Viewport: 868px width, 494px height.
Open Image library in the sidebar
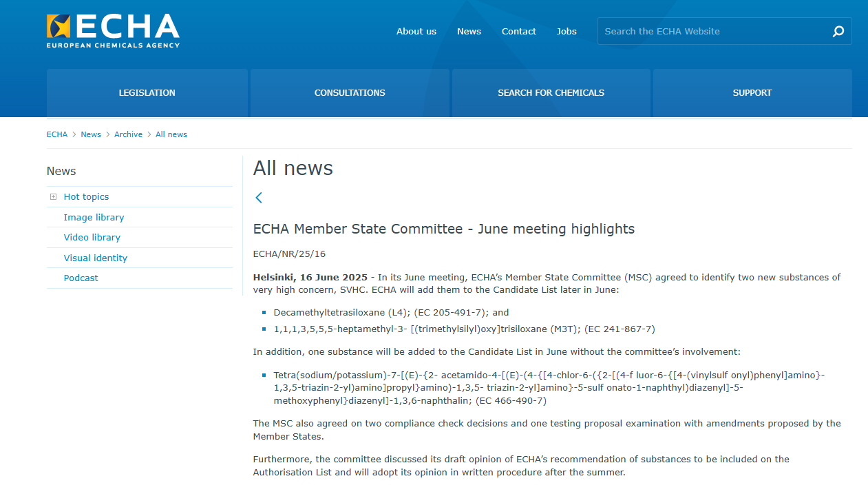coord(94,217)
